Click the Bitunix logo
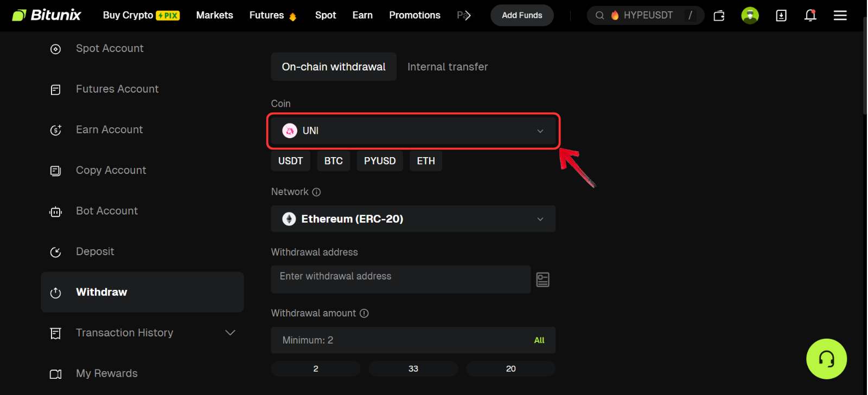868x395 pixels. [x=46, y=15]
